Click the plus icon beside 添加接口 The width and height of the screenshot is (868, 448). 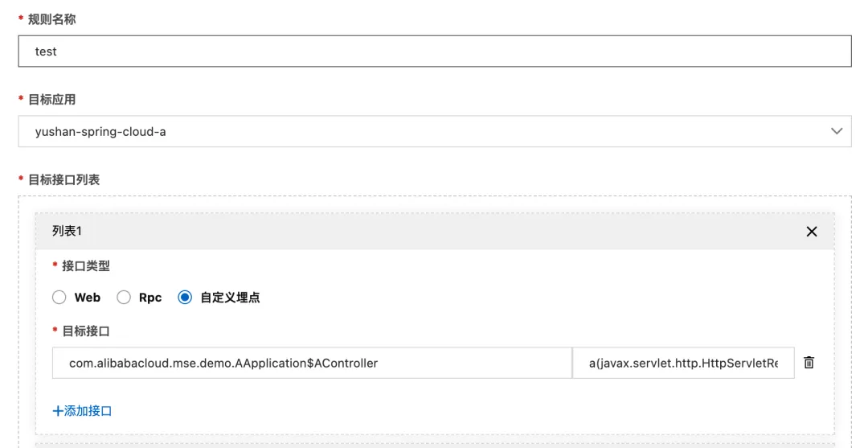57,411
